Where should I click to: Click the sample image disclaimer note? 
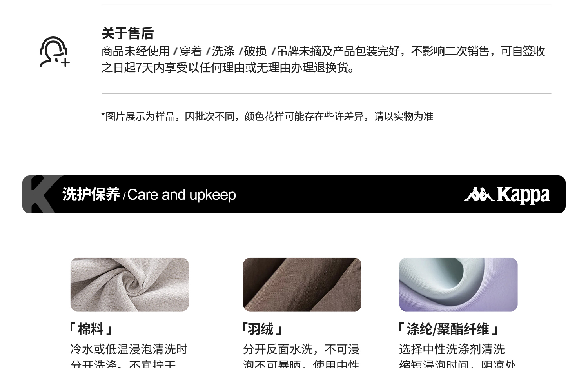pos(267,116)
